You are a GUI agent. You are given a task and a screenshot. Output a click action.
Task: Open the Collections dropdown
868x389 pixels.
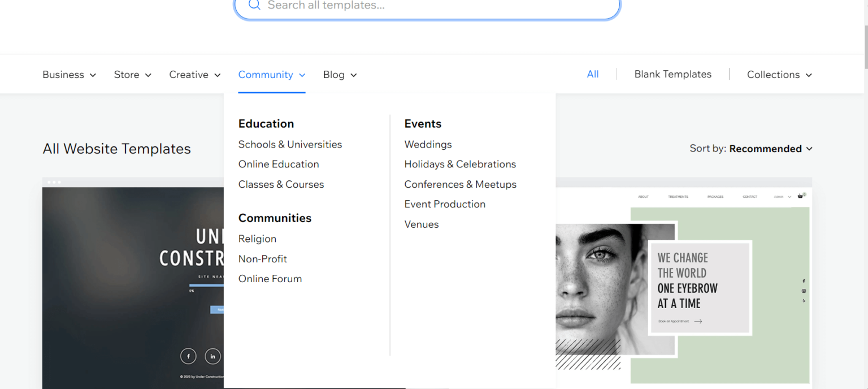click(779, 75)
